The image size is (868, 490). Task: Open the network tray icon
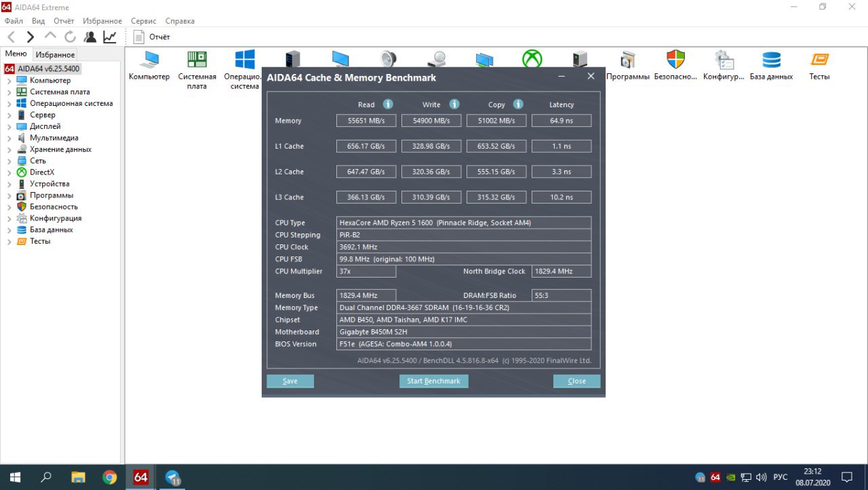[746, 477]
